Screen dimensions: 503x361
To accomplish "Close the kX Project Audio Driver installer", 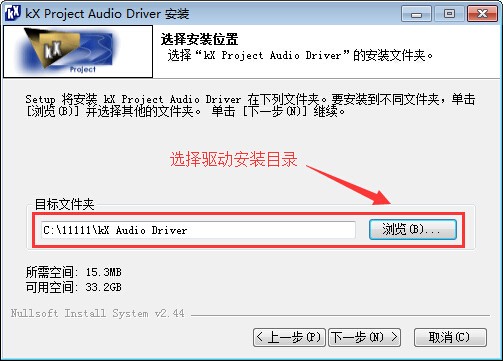I will coord(483,14).
